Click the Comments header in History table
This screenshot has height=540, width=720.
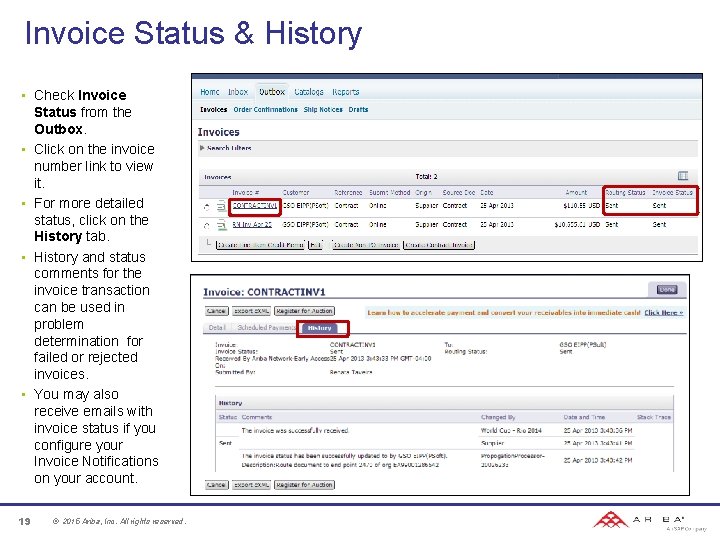257,417
